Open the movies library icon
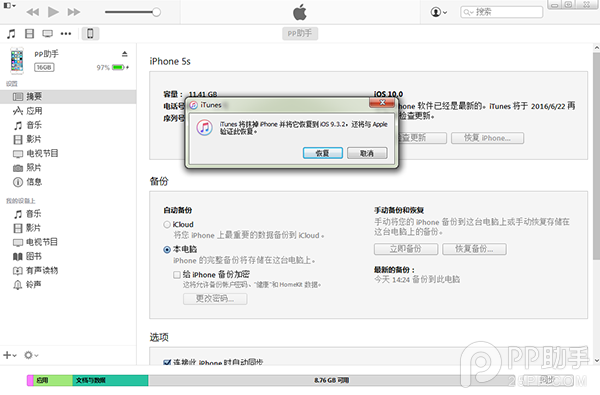Viewport: 600px width, 395px height. click(x=29, y=34)
